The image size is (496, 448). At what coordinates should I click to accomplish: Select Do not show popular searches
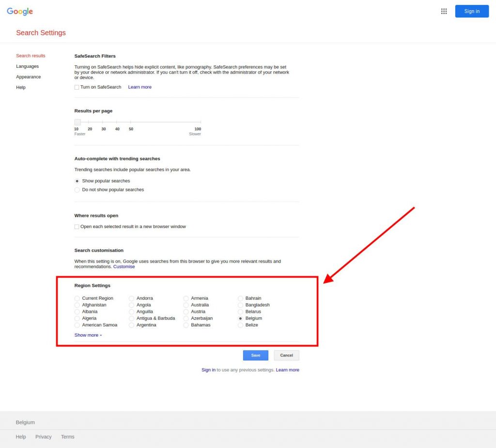tap(77, 190)
